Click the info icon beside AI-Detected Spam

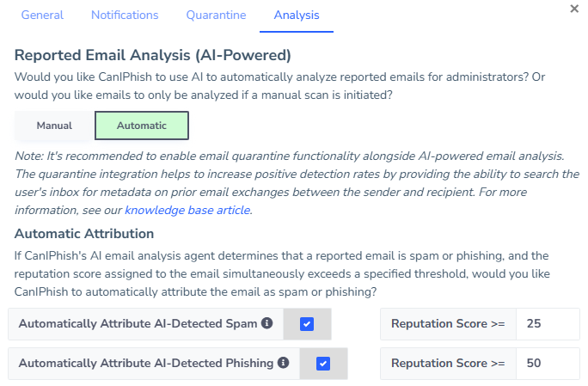266,324
